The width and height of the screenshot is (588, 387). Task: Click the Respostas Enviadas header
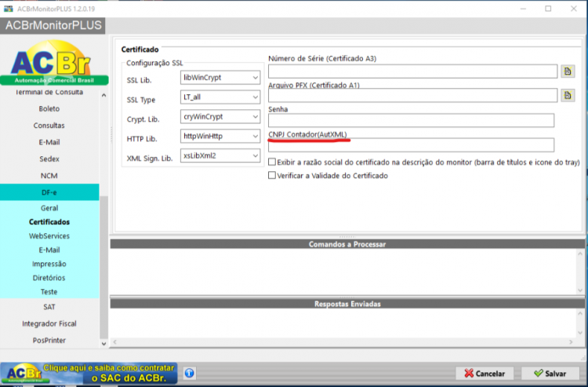[x=347, y=304]
